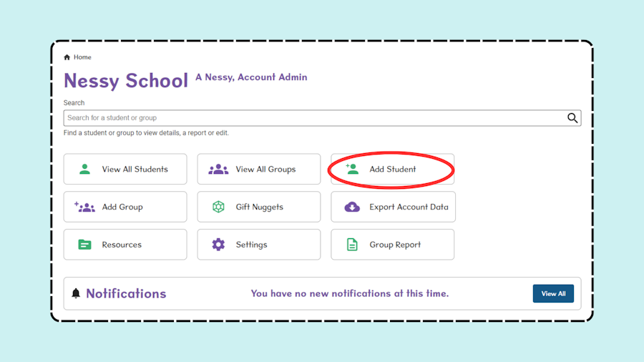Open Group Report

point(393,245)
